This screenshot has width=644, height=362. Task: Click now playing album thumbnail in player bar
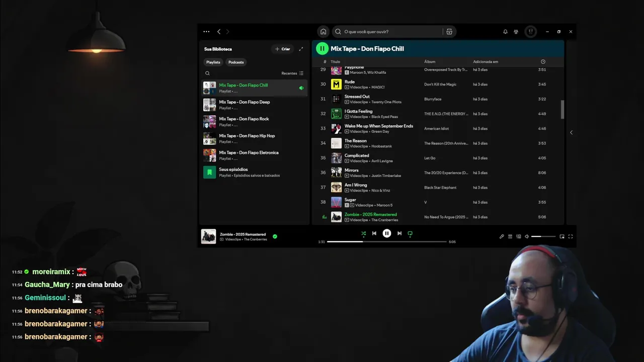coord(208,236)
